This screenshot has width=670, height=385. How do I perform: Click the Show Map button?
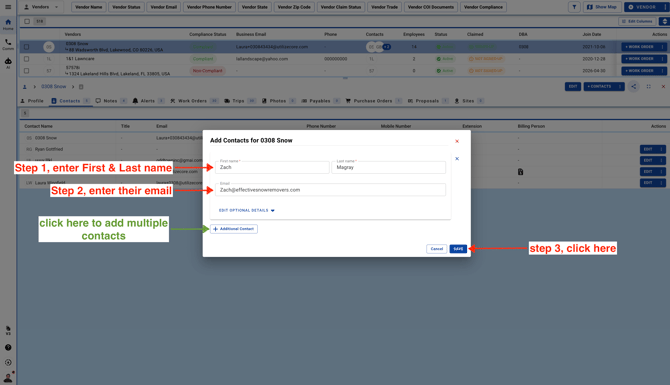[x=602, y=7]
